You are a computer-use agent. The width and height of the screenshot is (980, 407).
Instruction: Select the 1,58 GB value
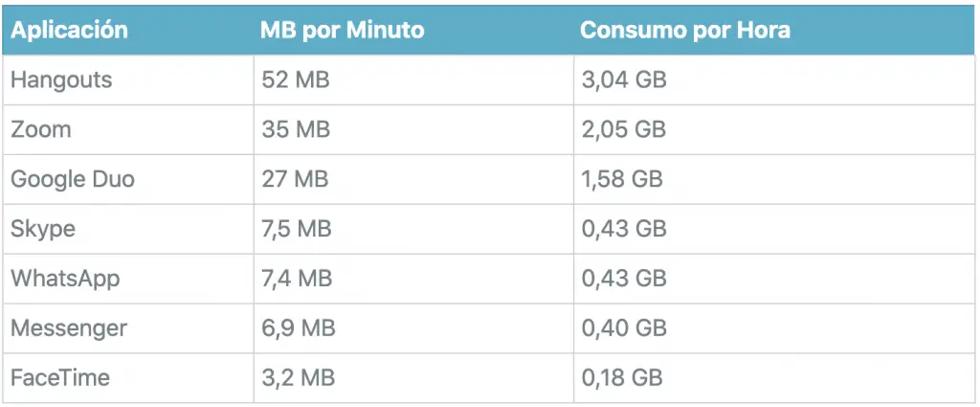coord(622,179)
